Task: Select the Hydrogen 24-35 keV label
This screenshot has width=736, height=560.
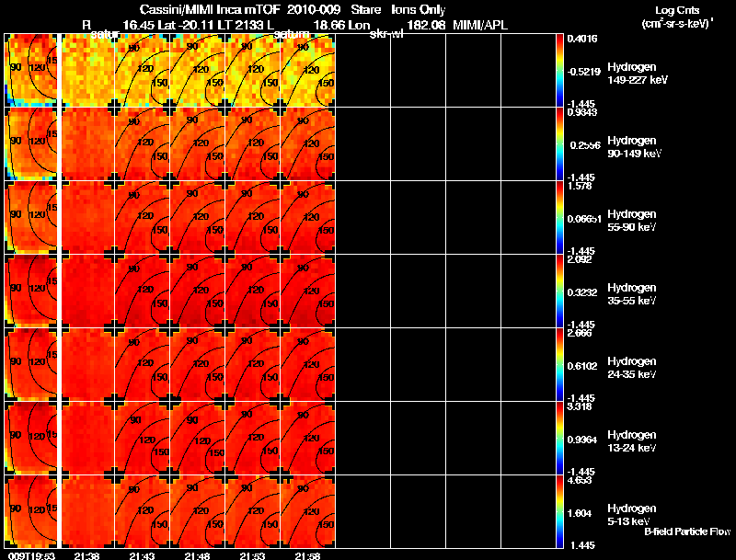Action: click(632, 368)
